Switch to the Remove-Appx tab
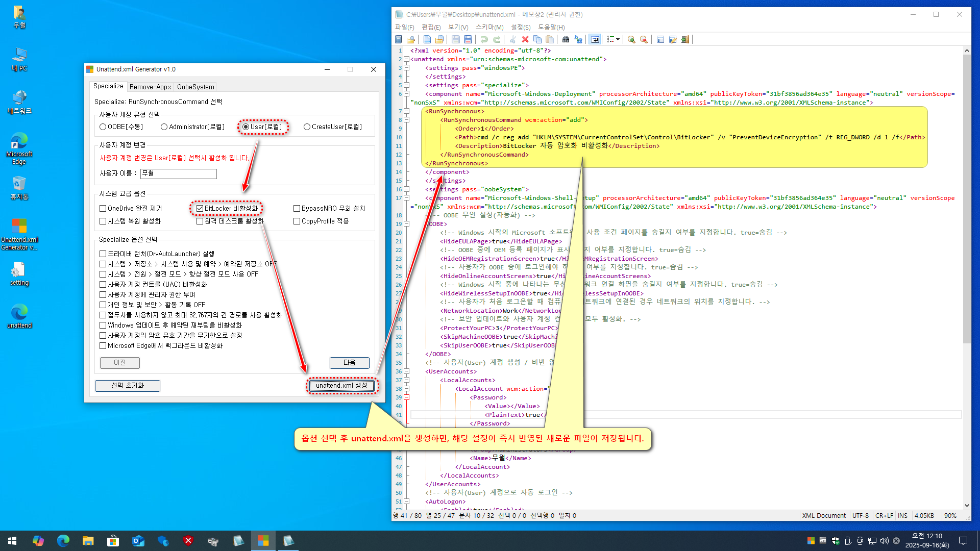 click(x=150, y=87)
